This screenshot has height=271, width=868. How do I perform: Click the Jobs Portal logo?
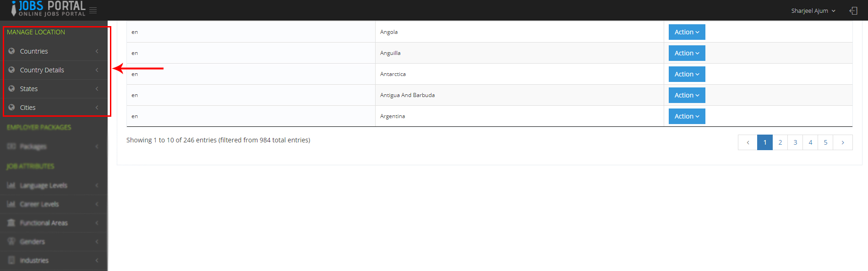click(x=49, y=9)
